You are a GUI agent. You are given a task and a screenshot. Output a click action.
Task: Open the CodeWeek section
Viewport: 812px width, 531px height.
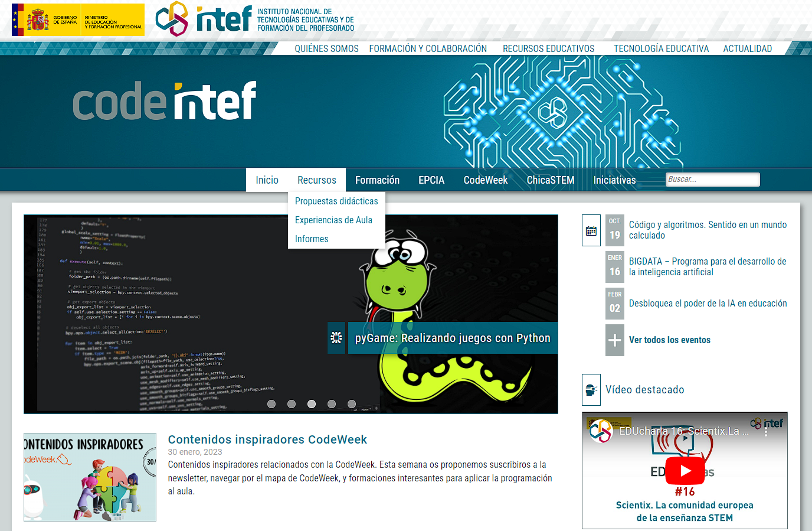pos(486,180)
